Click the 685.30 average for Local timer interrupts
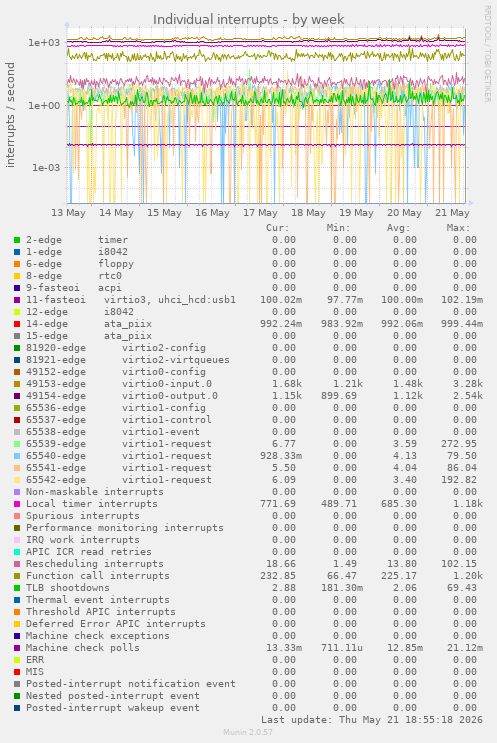This screenshot has height=743, width=497. click(x=401, y=504)
